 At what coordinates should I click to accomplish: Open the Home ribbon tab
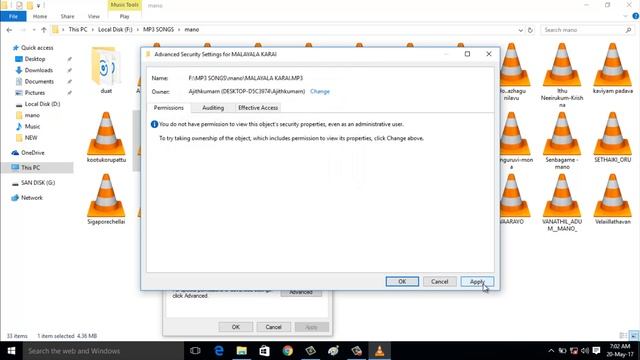(x=40, y=16)
